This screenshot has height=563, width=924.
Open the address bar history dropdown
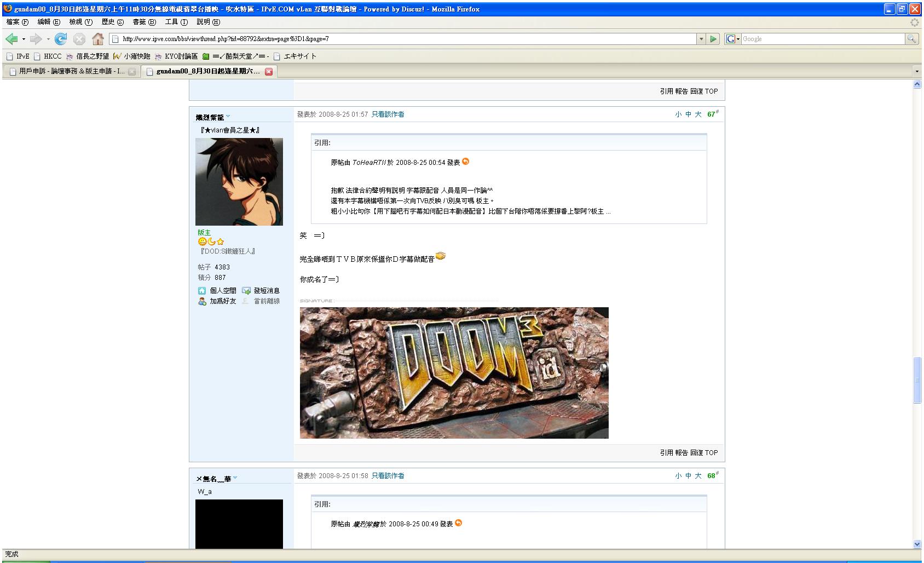[701, 39]
